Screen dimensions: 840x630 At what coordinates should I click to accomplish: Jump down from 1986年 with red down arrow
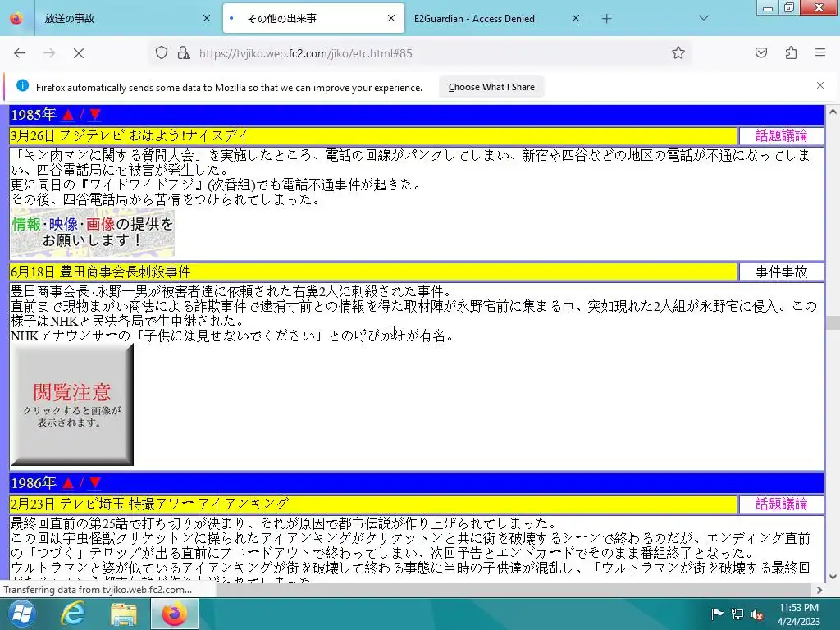tap(95, 483)
